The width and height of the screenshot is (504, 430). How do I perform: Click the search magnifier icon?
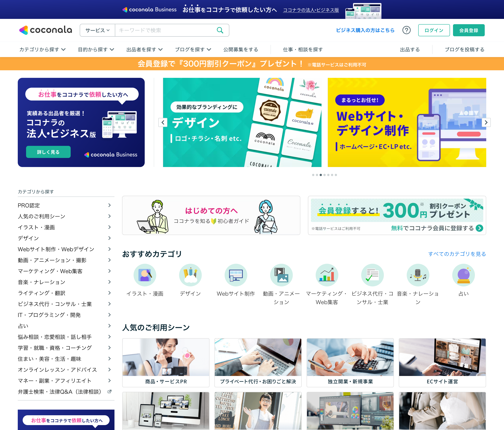tap(220, 30)
